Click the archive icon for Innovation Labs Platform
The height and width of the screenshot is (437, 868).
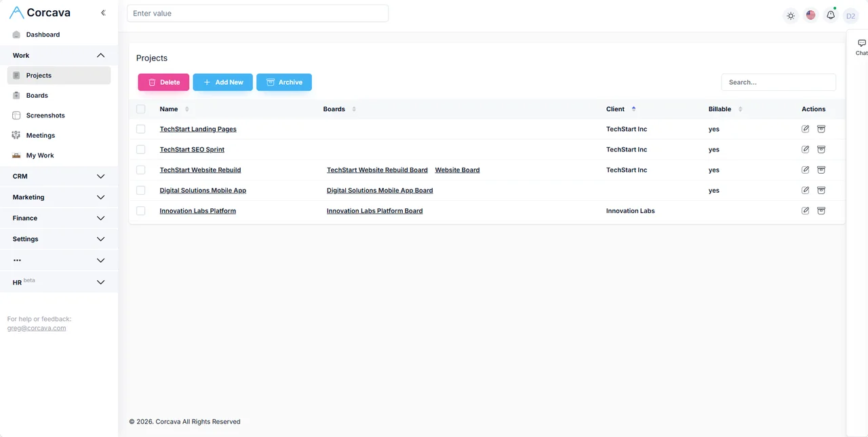click(x=821, y=210)
